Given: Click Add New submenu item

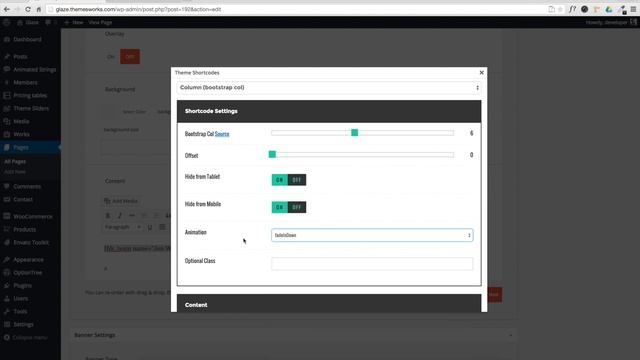Looking at the screenshot, I should 15,172.
